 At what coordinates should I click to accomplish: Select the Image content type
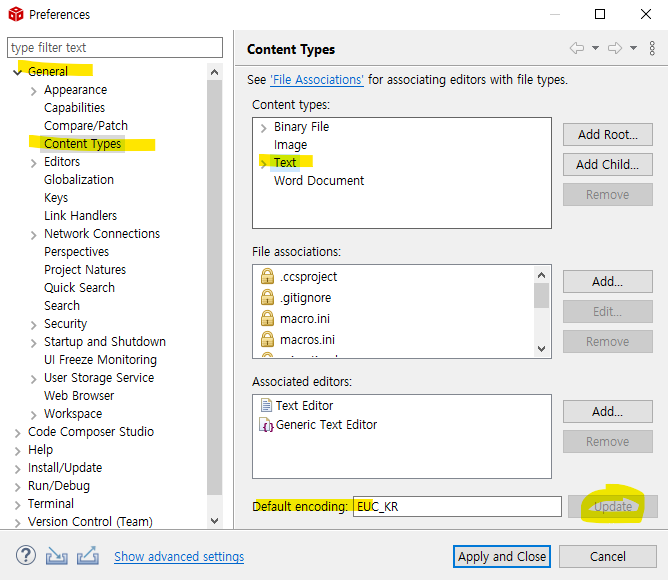coord(291,145)
